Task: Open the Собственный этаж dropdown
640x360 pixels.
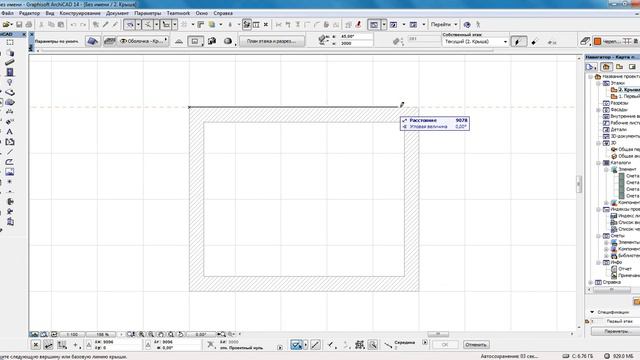Action: pos(475,42)
